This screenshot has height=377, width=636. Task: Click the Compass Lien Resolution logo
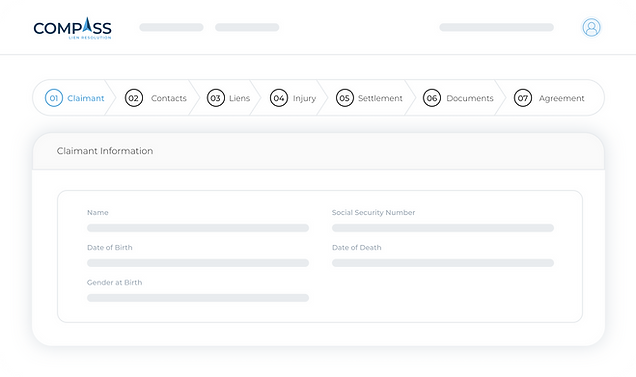[73, 28]
